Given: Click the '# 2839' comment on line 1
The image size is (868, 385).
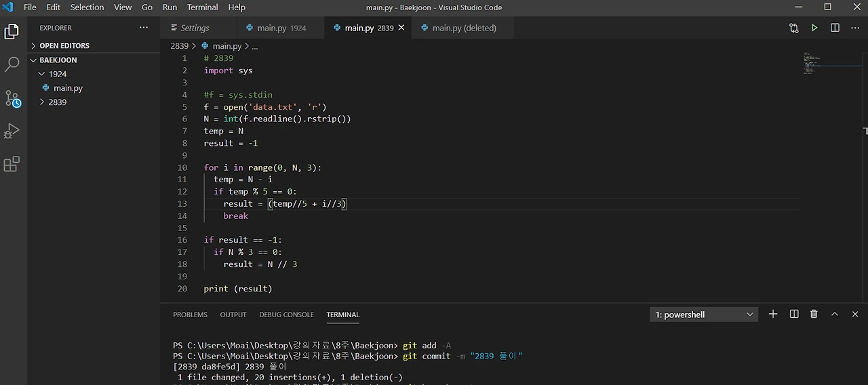Looking at the screenshot, I should pyautogui.click(x=218, y=58).
